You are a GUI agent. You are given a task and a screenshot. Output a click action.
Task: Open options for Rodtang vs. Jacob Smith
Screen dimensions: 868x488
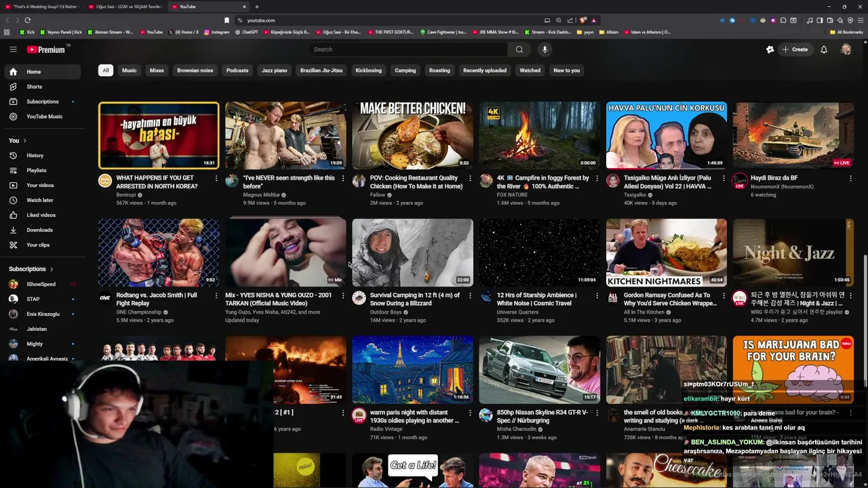216,296
